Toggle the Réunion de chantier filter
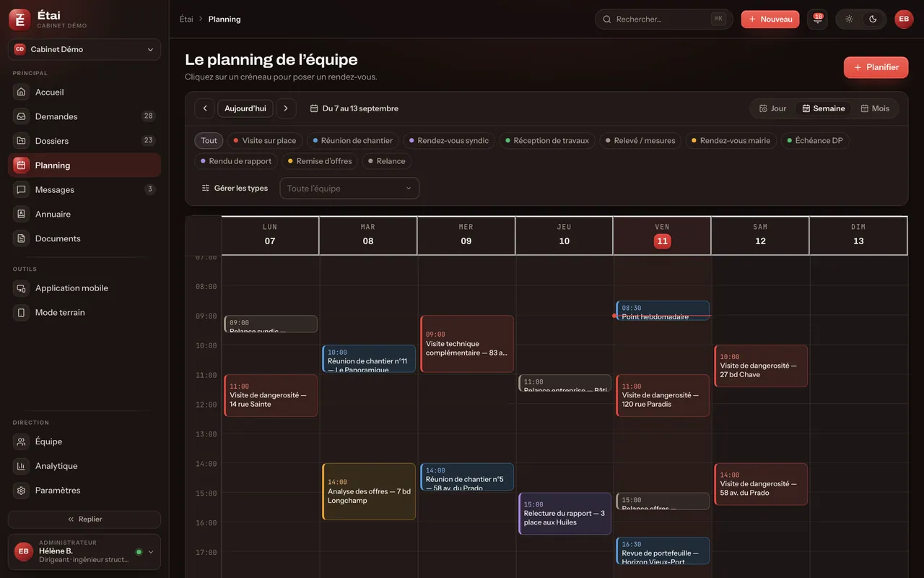Screen dimensions: 924x578 click(353, 141)
